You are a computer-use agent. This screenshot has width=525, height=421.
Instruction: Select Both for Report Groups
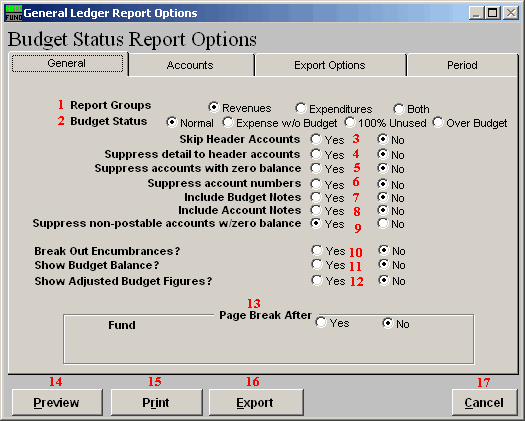[x=398, y=109]
